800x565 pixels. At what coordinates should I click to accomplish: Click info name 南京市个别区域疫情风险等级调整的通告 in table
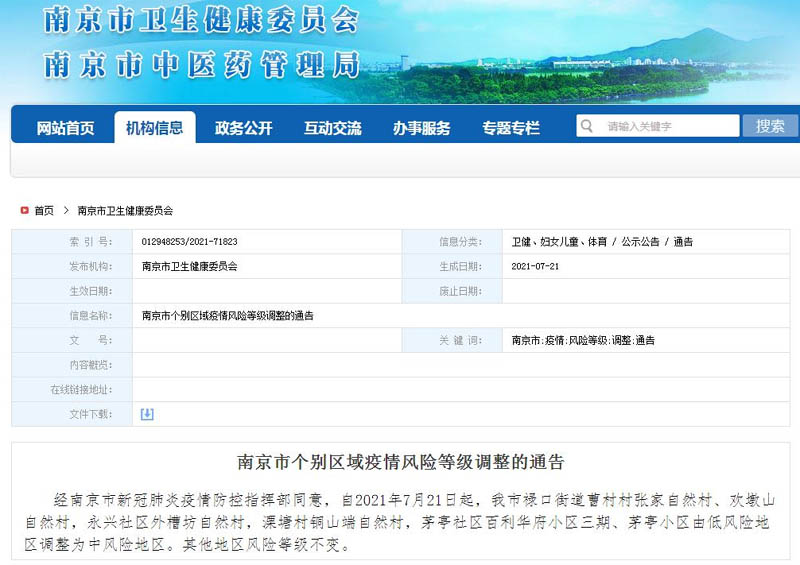point(228,315)
